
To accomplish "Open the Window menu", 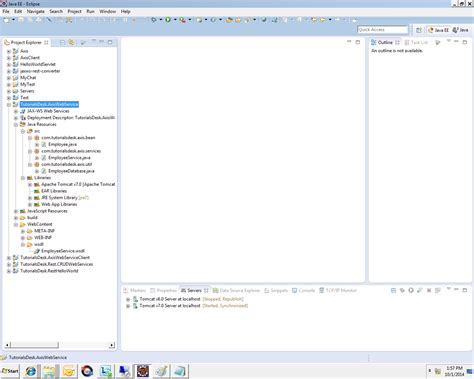I will tap(108, 11).
